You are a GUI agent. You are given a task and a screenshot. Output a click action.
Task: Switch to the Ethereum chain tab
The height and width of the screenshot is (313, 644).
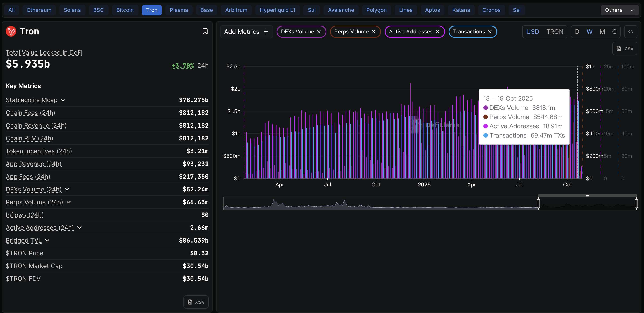(x=39, y=10)
